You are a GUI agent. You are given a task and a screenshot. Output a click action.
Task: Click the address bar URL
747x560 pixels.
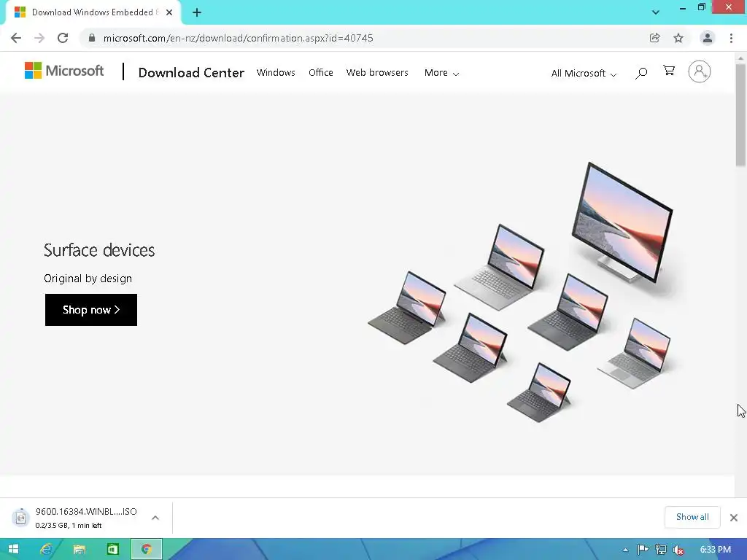(239, 38)
